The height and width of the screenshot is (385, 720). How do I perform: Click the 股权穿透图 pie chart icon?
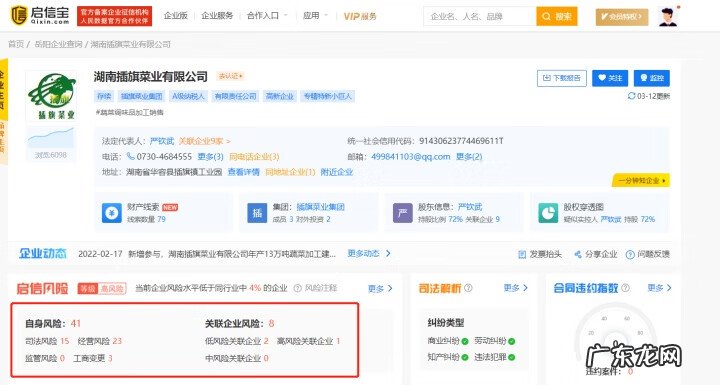coord(548,213)
